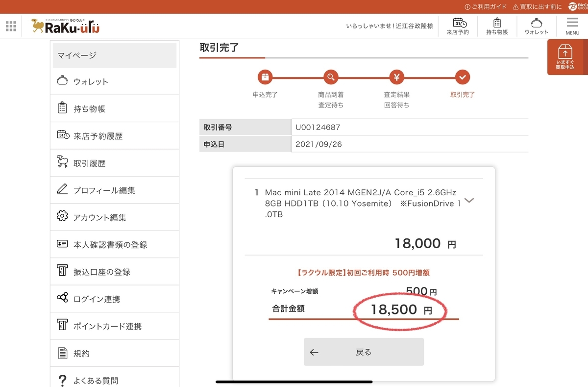This screenshot has height=387, width=588.
Task: Open 買取に出す前に link
Action: point(537,7)
